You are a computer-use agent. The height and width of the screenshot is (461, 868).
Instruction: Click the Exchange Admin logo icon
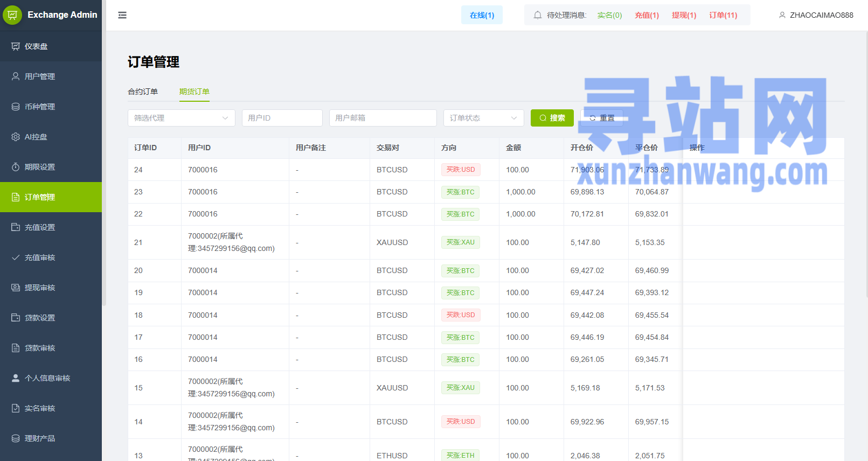click(12, 15)
